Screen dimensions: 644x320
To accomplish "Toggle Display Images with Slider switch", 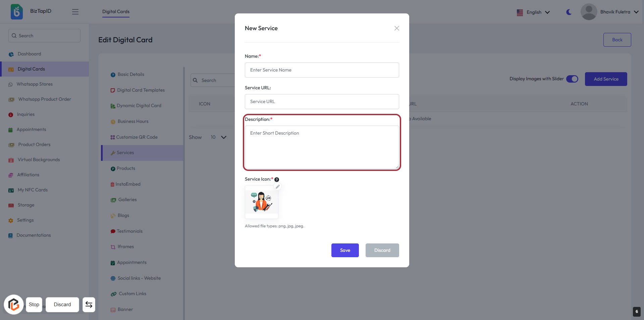I will point(572,79).
